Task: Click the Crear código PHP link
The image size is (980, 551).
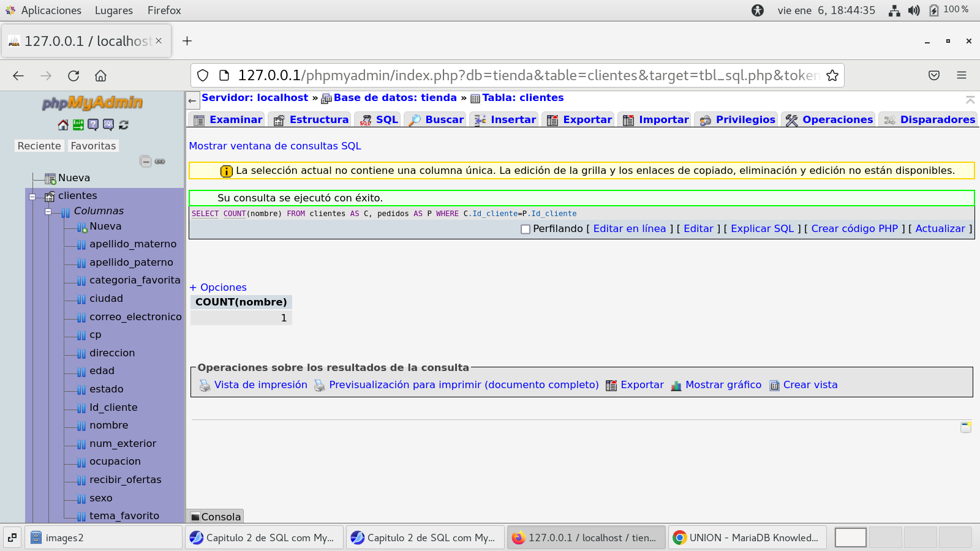Action: [854, 229]
